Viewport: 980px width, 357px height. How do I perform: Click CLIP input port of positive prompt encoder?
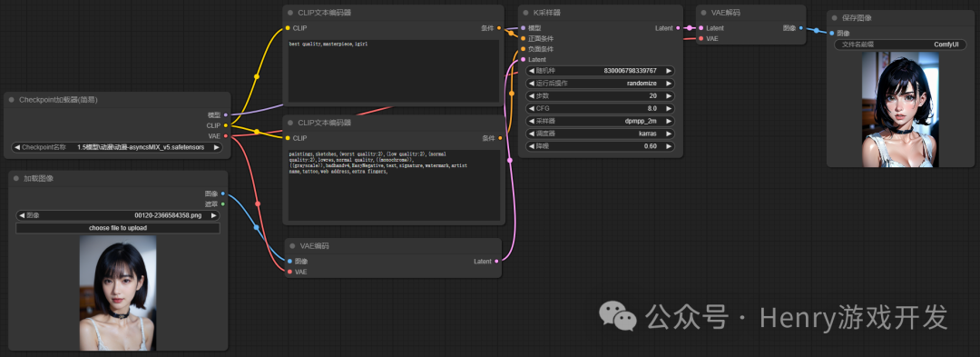point(288,28)
